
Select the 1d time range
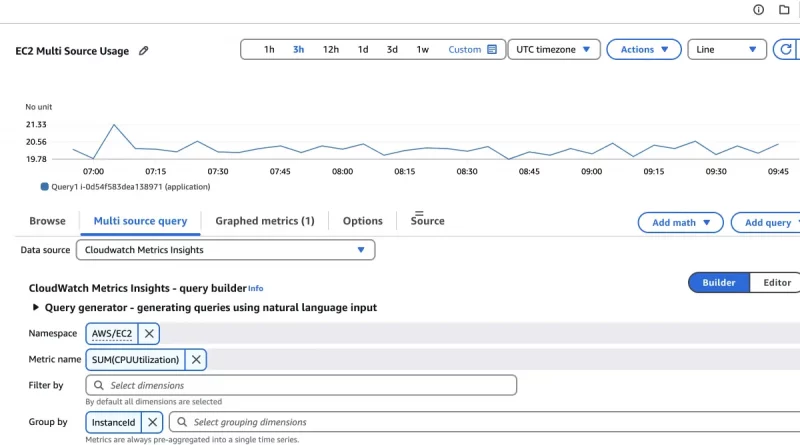pos(363,50)
